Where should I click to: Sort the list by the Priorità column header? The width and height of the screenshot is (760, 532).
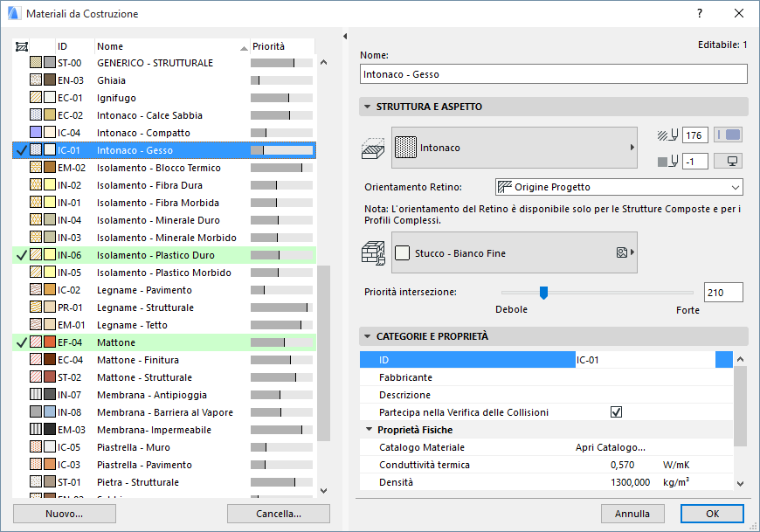(282, 46)
